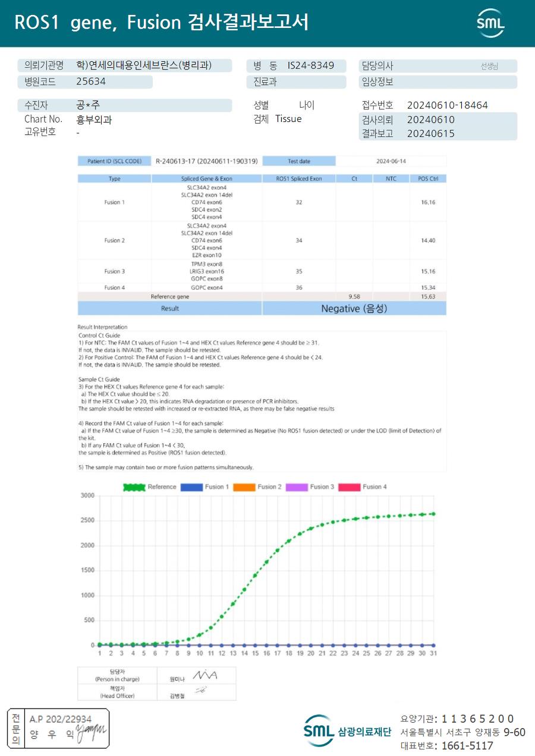535x756 pixels.
Task: Click the SML logo in header
Action: 490,23
